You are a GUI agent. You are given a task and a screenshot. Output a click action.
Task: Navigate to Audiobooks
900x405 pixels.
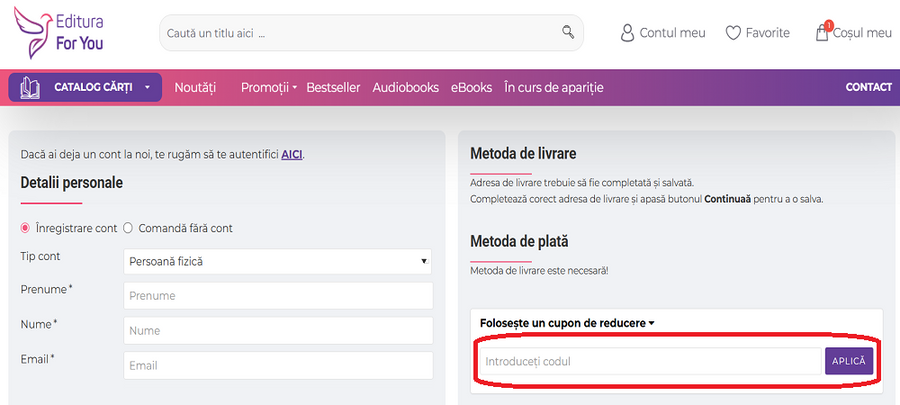click(x=405, y=87)
